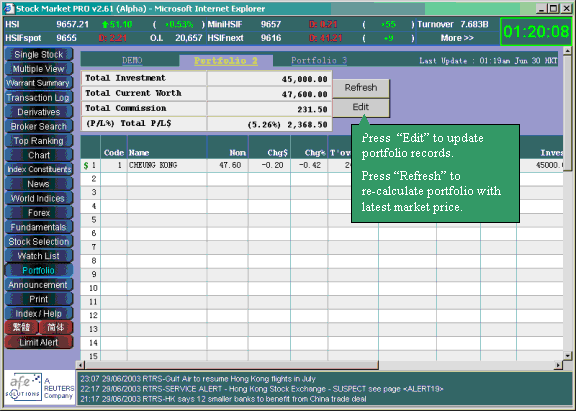The width and height of the screenshot is (576, 411).
Task: Click the HSIFspot label in ticker
Action: [x=23, y=38]
